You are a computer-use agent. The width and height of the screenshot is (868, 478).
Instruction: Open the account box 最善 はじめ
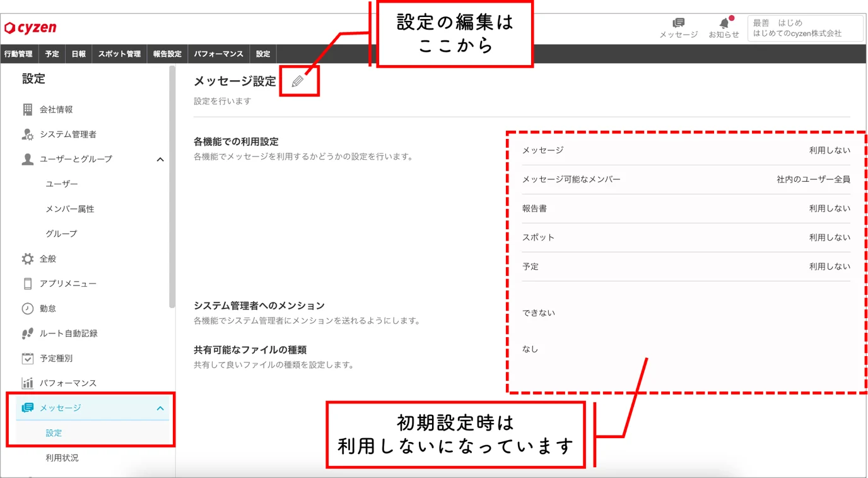pyautogui.click(x=805, y=28)
